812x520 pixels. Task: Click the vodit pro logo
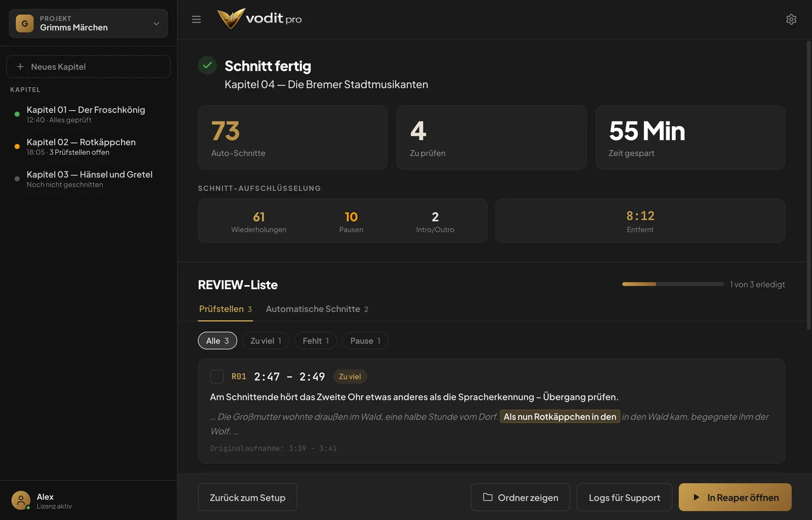(259, 19)
